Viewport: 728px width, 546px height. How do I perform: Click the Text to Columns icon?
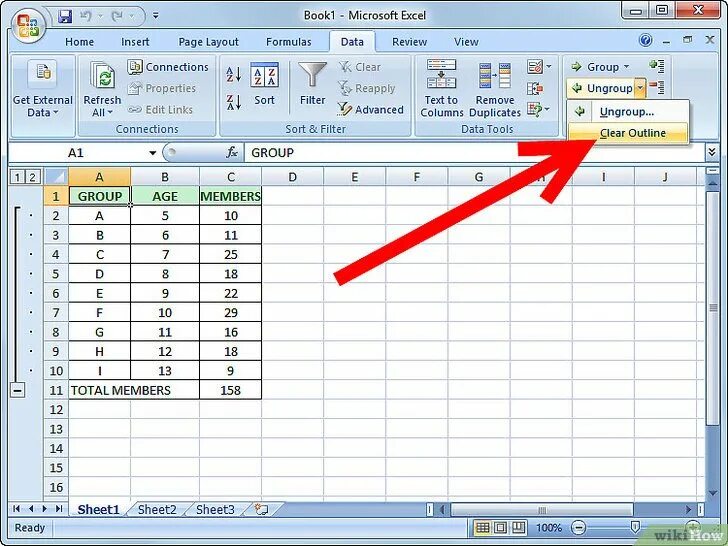(441, 73)
